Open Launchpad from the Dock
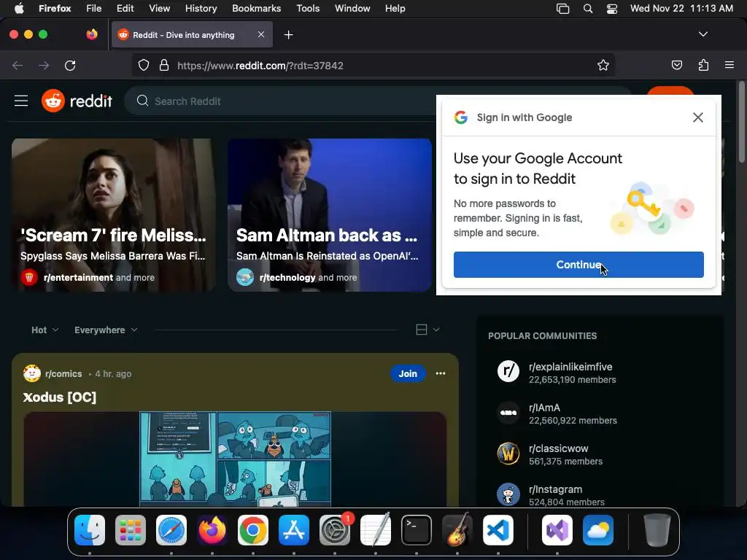This screenshot has height=560, width=747. coord(131,529)
